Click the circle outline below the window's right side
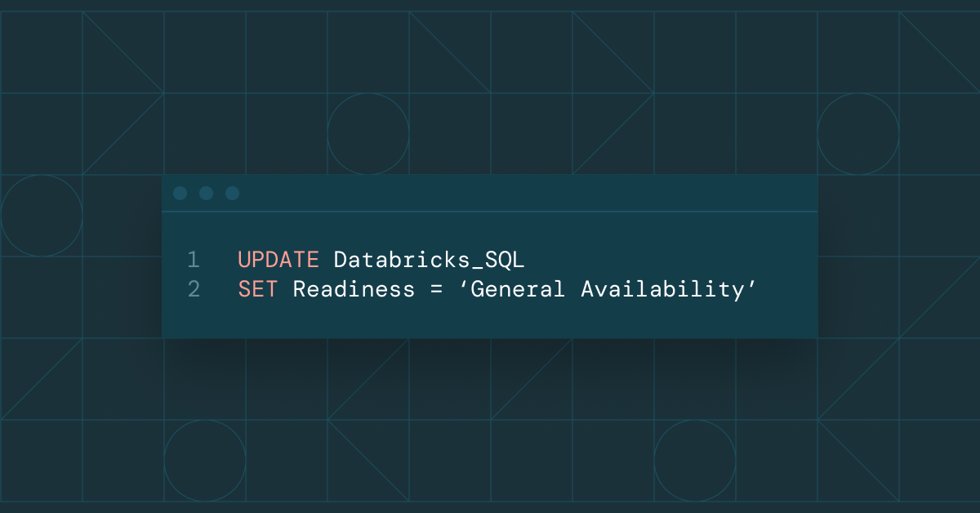The image size is (980, 513). coord(694,460)
